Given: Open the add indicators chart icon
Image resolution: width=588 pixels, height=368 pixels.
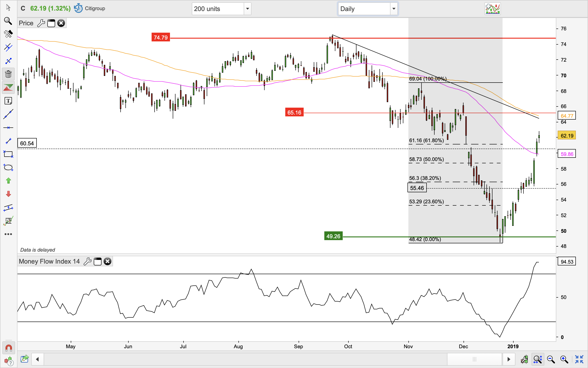Looking at the screenshot, I should click(492, 9).
